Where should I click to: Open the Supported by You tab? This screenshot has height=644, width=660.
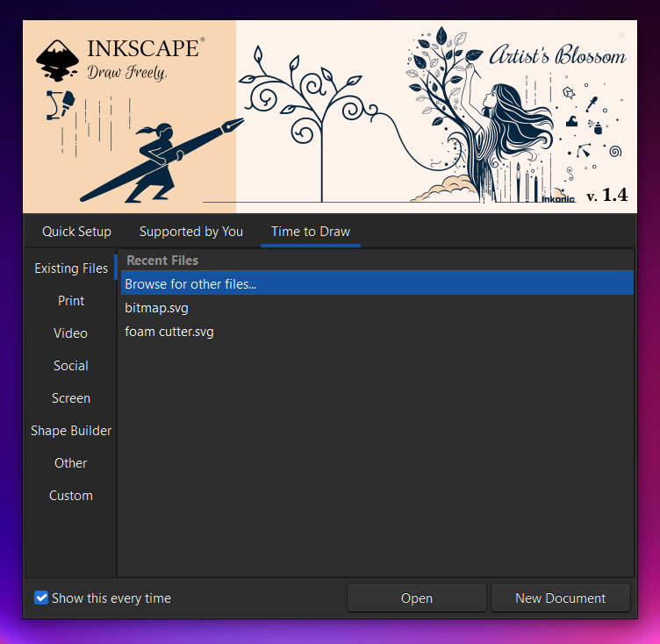(191, 232)
